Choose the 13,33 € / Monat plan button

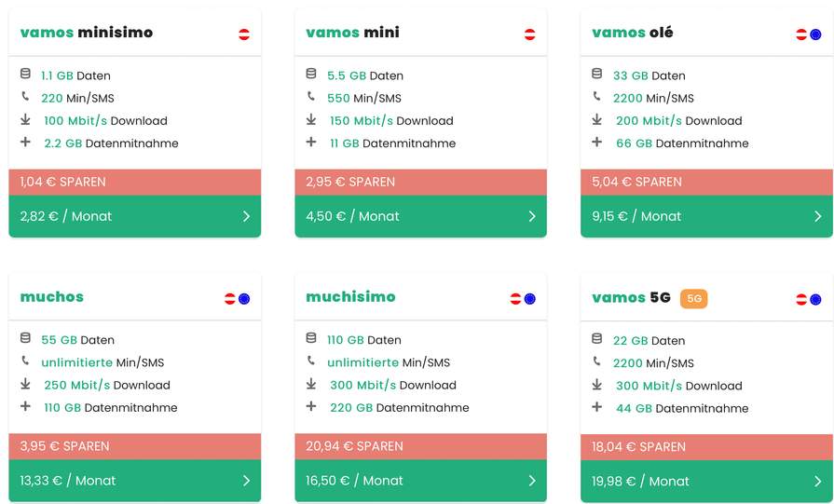click(134, 481)
